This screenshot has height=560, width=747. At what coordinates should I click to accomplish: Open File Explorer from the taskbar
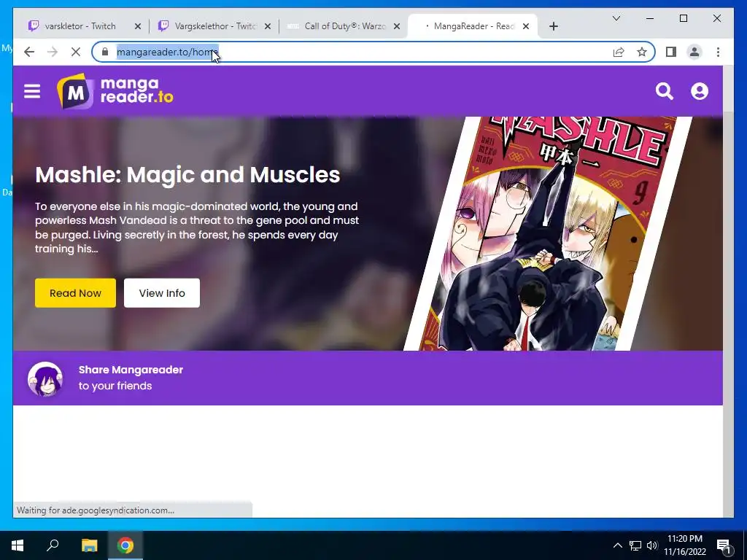pyautogui.click(x=89, y=545)
